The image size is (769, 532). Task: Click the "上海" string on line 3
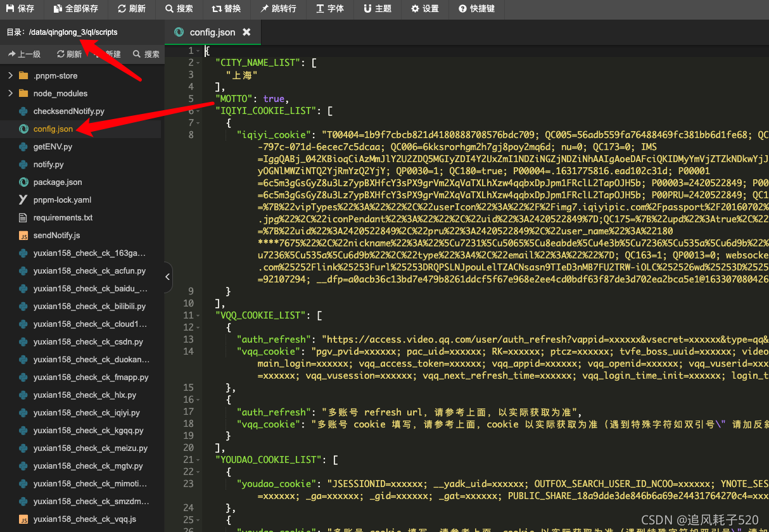click(242, 75)
